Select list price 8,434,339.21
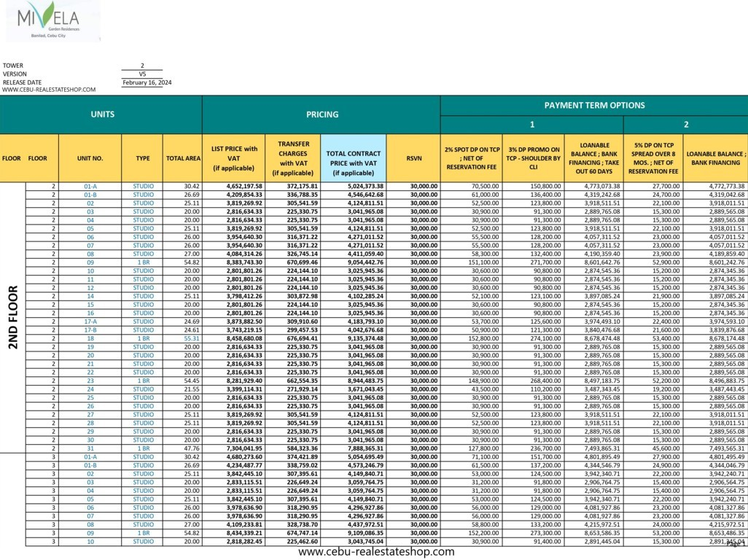This screenshot has width=748, height=560. point(244,533)
